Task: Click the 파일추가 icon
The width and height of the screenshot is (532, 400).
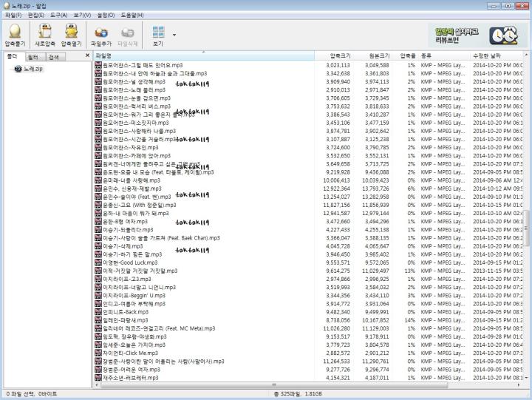Action: pyautogui.click(x=101, y=33)
